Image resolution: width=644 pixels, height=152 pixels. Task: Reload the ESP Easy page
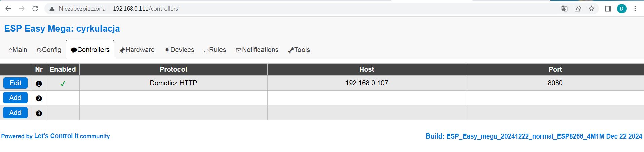35,9
